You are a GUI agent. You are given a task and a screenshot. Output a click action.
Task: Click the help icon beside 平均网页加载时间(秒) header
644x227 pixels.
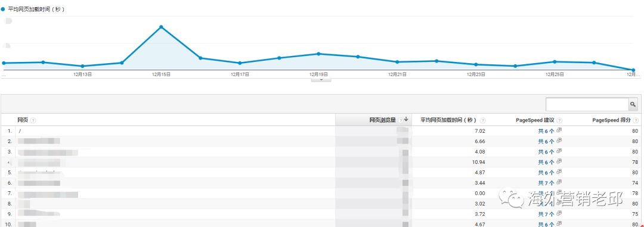[x=483, y=120]
